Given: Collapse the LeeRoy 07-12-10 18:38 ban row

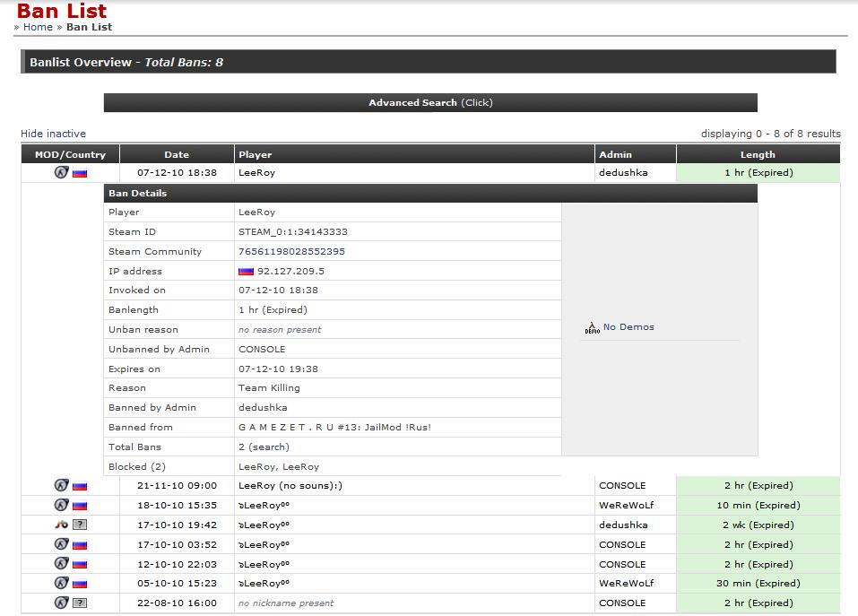Looking at the screenshot, I should point(430,173).
